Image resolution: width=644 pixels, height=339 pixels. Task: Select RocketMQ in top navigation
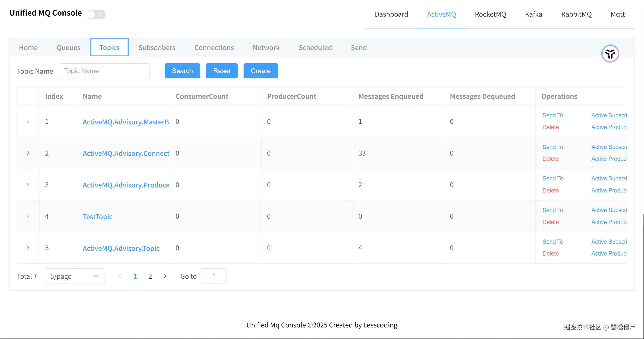(490, 14)
